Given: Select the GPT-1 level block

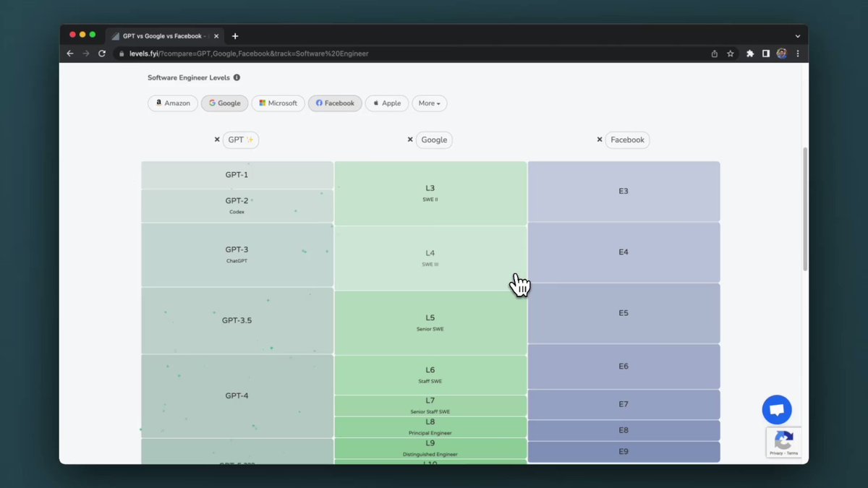Looking at the screenshot, I should tap(237, 175).
